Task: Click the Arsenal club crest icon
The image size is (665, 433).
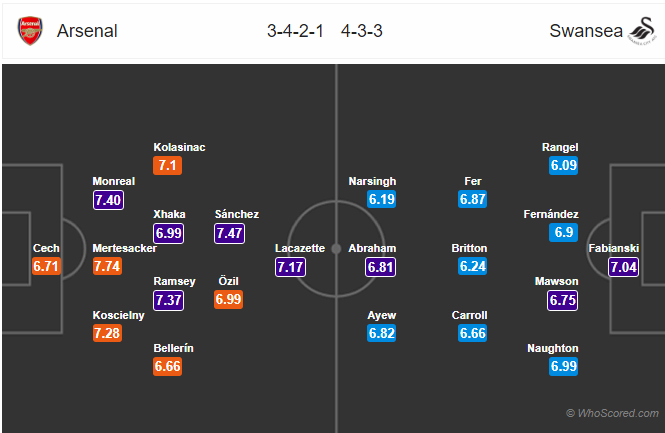Action: click(x=31, y=31)
